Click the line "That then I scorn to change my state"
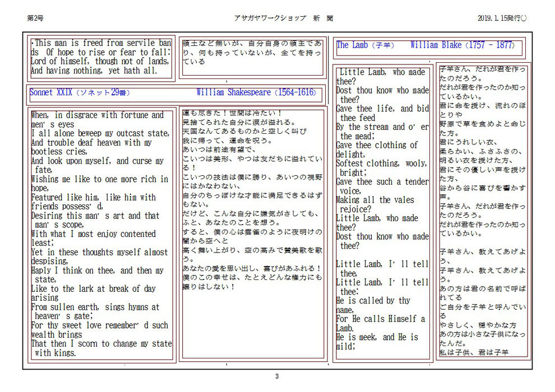This screenshot has height=392, width=555. tap(101, 344)
